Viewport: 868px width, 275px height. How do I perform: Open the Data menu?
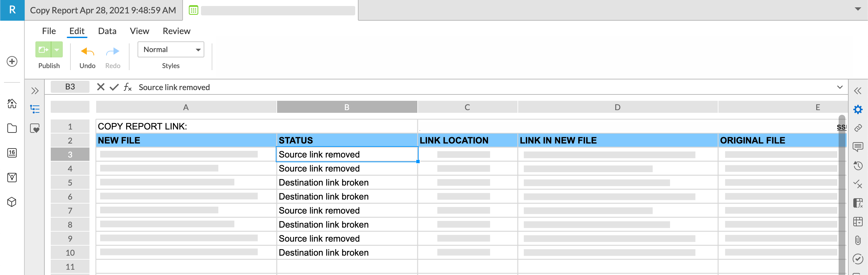tap(107, 31)
